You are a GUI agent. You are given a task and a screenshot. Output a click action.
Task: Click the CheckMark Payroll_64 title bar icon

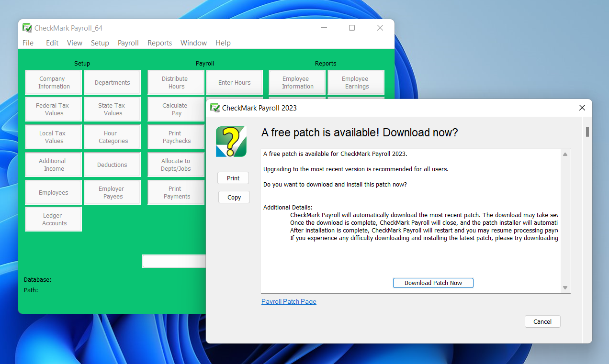(x=27, y=28)
